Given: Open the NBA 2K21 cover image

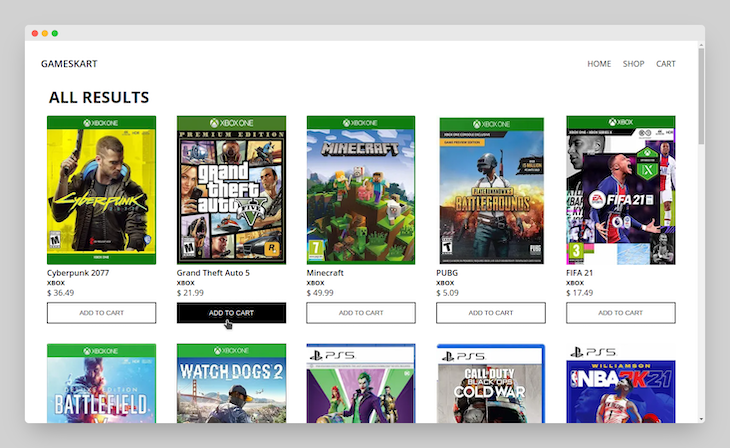Looking at the screenshot, I should click(621, 383).
